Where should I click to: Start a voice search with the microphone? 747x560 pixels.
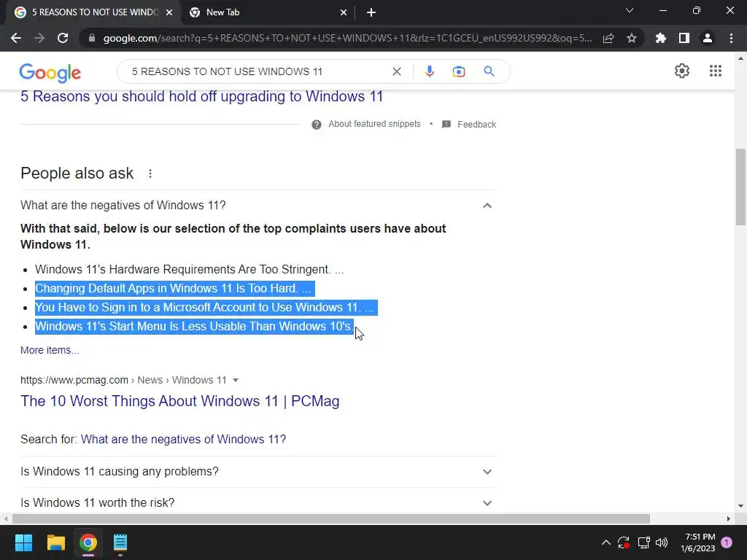(429, 71)
